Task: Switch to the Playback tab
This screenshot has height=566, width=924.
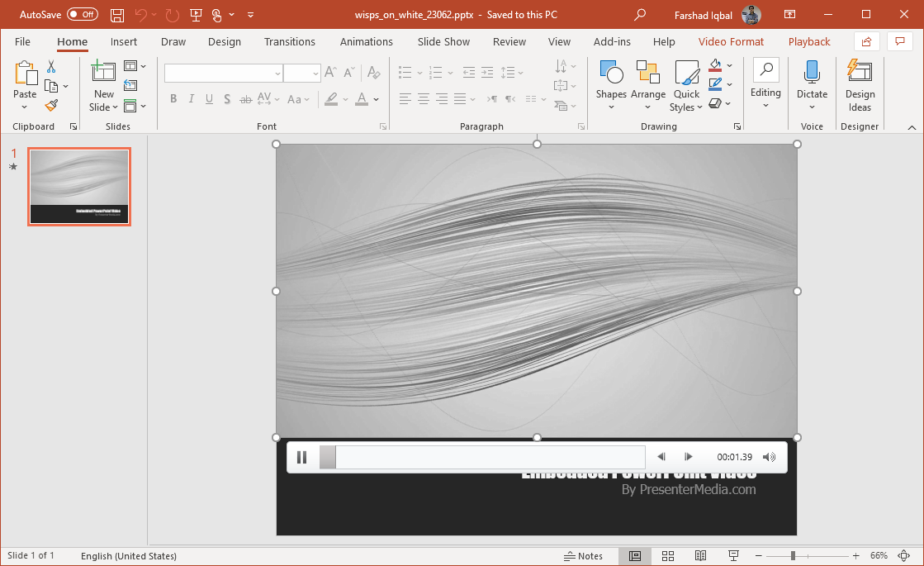Action: click(x=809, y=42)
